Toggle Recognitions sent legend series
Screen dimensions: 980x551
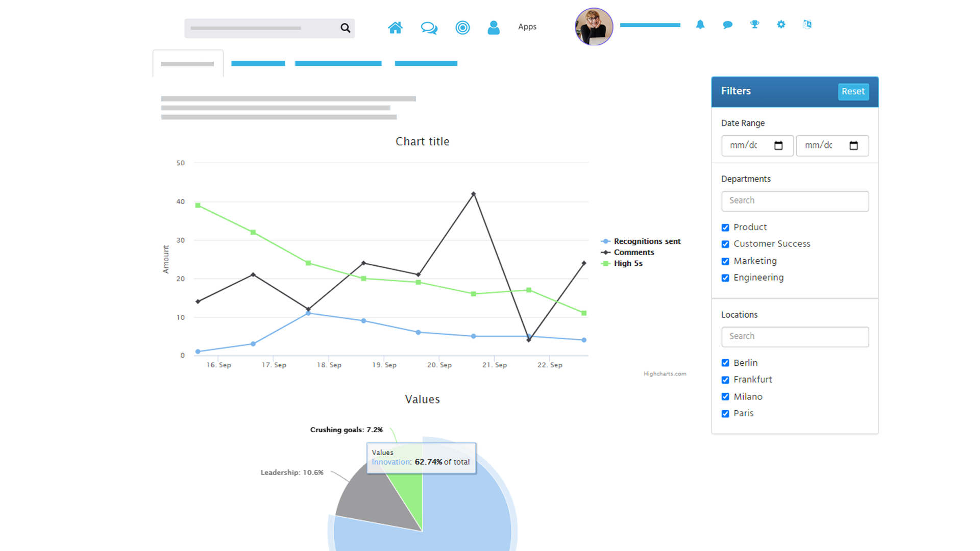click(647, 241)
